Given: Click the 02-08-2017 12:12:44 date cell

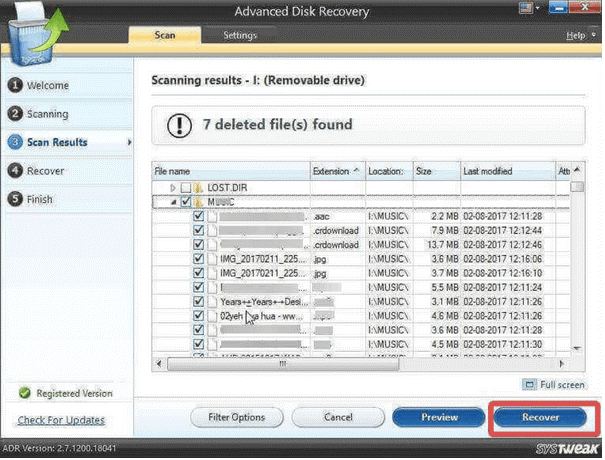Looking at the screenshot, I should [x=502, y=231].
